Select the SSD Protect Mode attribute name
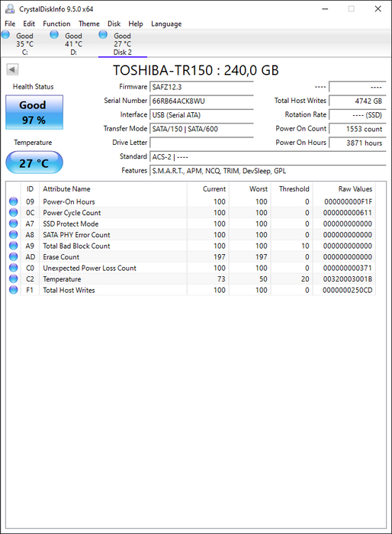This screenshot has width=392, height=534. click(x=70, y=224)
